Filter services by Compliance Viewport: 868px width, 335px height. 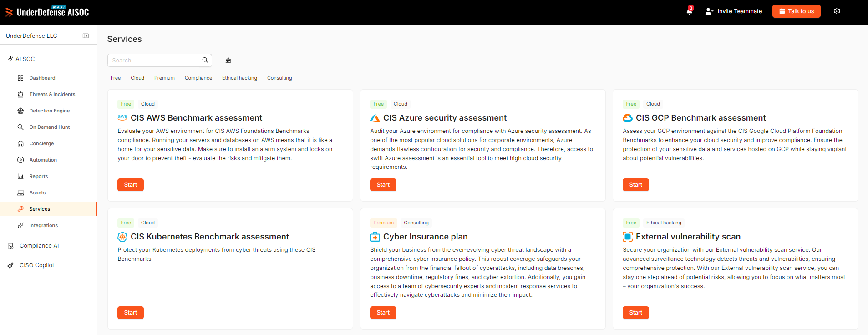(x=198, y=78)
